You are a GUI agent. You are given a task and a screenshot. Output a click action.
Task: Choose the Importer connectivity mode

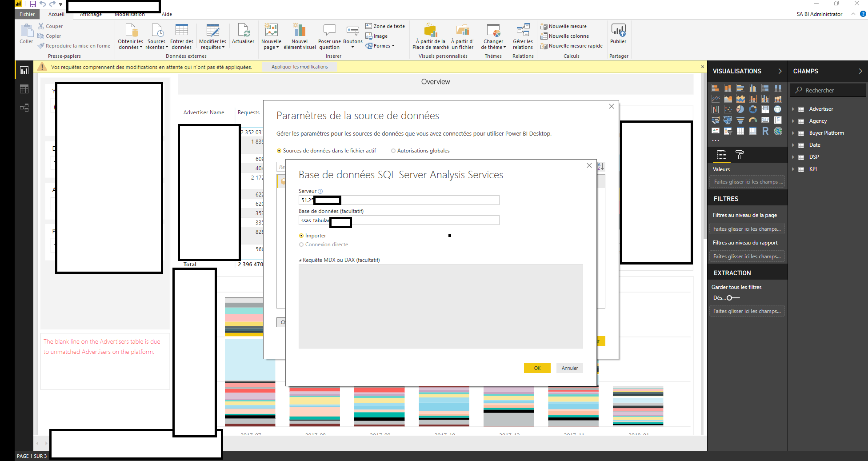[x=312, y=236]
